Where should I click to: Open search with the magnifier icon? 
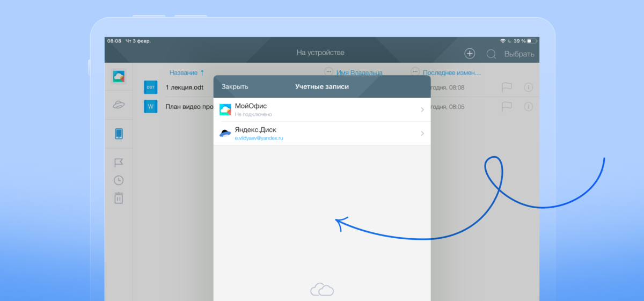491,54
